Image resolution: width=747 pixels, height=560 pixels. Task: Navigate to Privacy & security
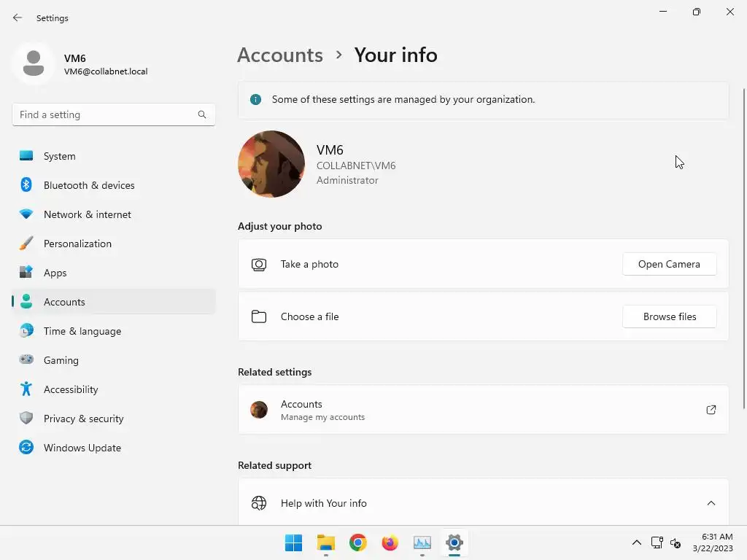[113, 419]
